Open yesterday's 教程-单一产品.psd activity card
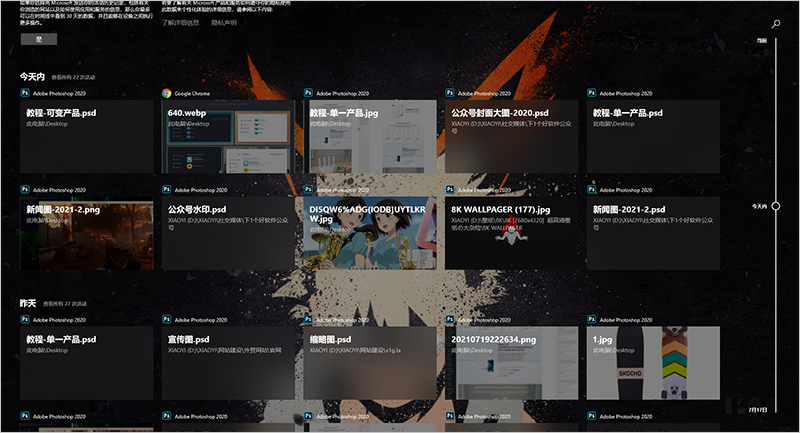 coord(86,363)
